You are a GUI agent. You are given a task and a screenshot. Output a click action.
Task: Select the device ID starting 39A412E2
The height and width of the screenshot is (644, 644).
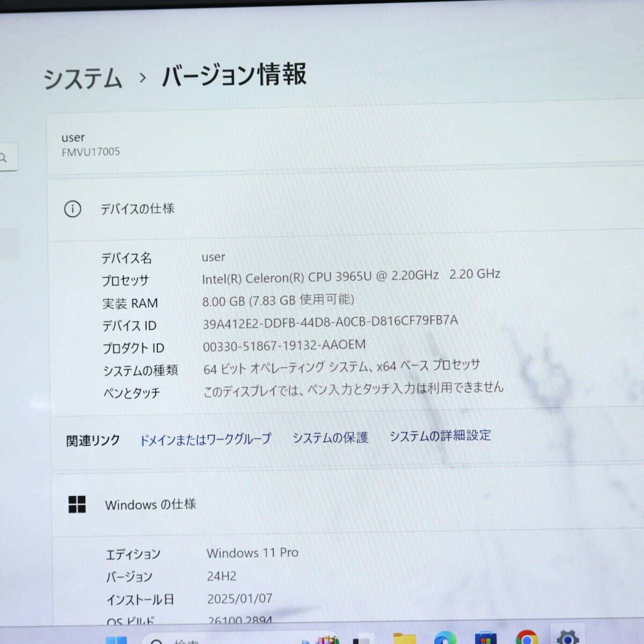pos(330,322)
